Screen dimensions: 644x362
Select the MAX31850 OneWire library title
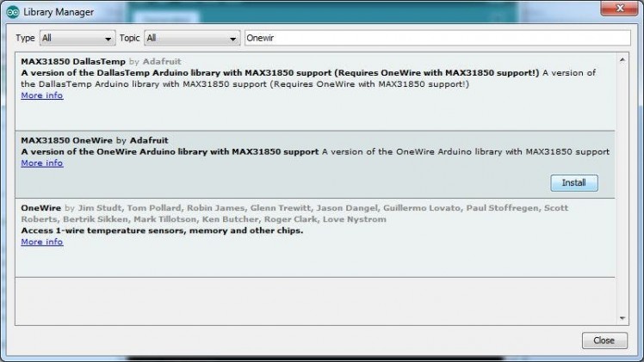tap(66, 140)
